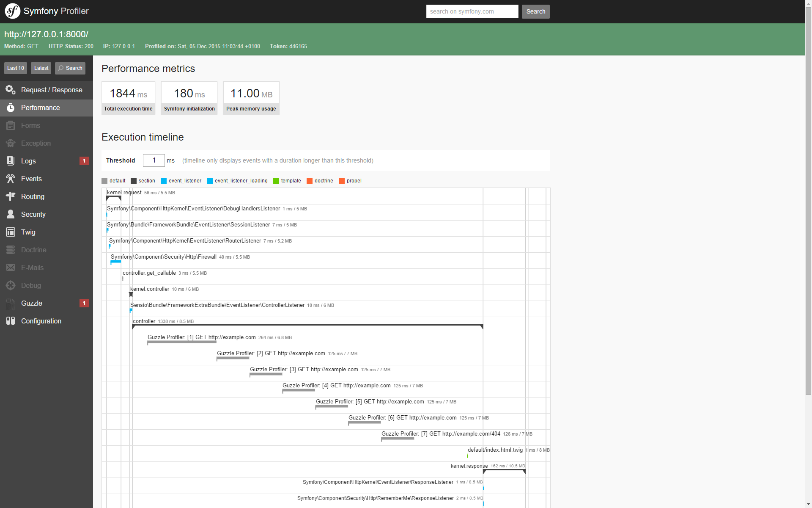
Task: Click the Symfony logo icon
Action: [12, 11]
